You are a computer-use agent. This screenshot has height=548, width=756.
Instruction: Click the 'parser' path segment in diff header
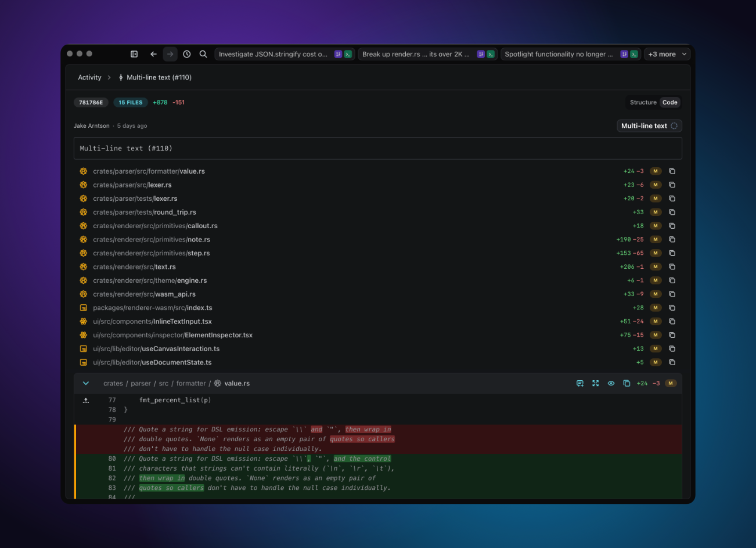tap(141, 383)
